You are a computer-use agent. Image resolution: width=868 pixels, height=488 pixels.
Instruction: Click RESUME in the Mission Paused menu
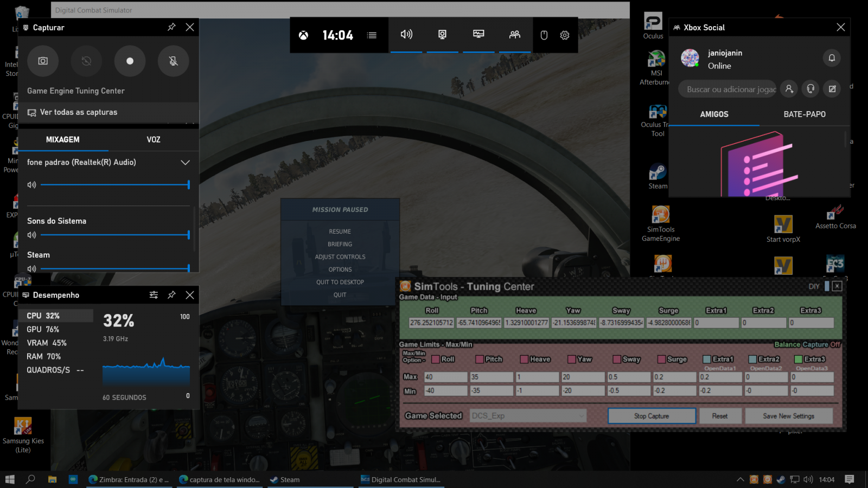(x=340, y=232)
